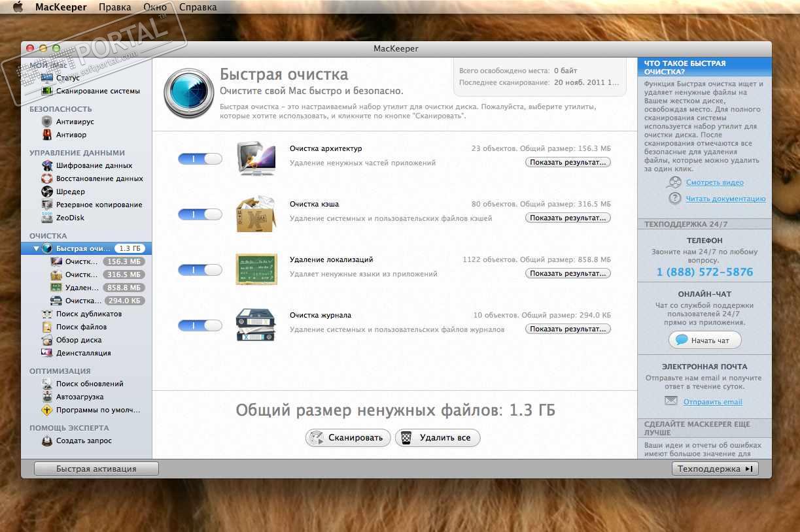The width and height of the screenshot is (800, 532).
Task: Click the phone number 1 (888) 572-5876
Action: coord(704,272)
